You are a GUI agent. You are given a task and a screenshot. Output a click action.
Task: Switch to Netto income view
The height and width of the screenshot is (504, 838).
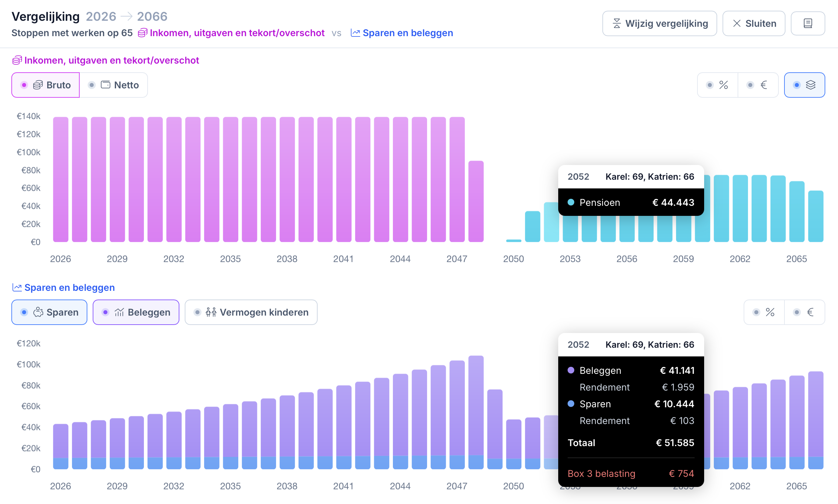(x=113, y=85)
